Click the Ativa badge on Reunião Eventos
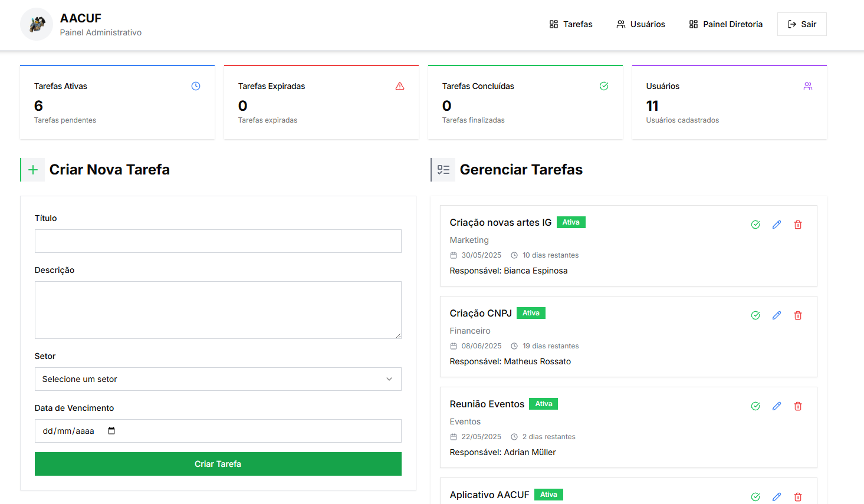Image resolution: width=864 pixels, height=504 pixels. [x=544, y=404]
